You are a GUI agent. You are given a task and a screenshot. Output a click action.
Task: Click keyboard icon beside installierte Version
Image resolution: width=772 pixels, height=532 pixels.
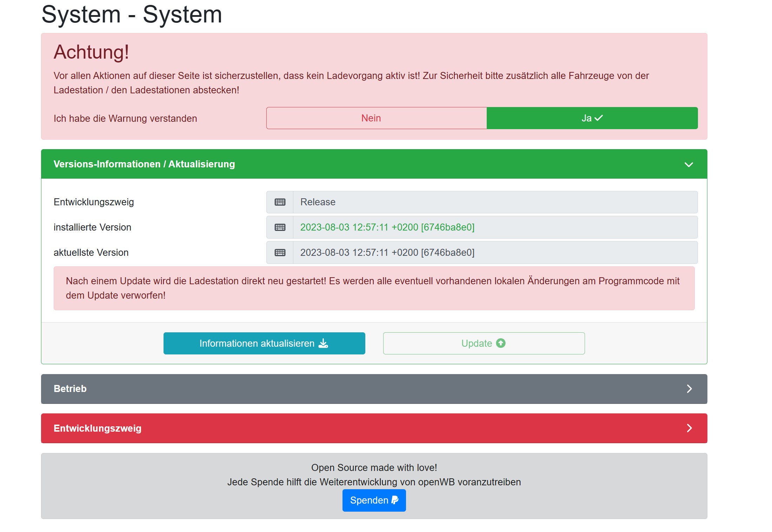coord(280,227)
